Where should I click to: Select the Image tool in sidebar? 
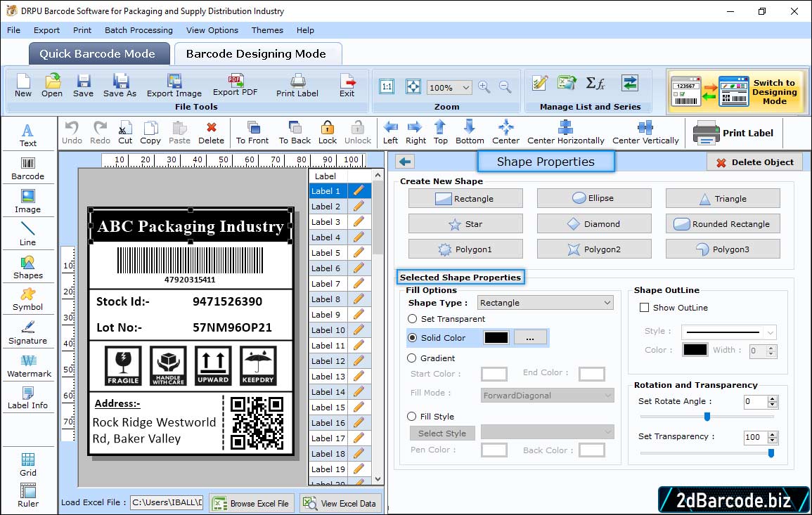pos(28,202)
